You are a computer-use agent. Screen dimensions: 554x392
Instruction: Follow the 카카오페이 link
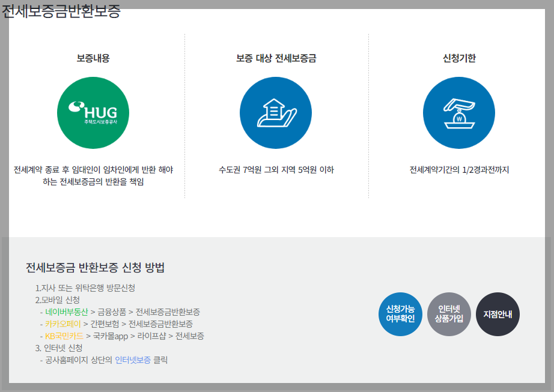coord(63,324)
